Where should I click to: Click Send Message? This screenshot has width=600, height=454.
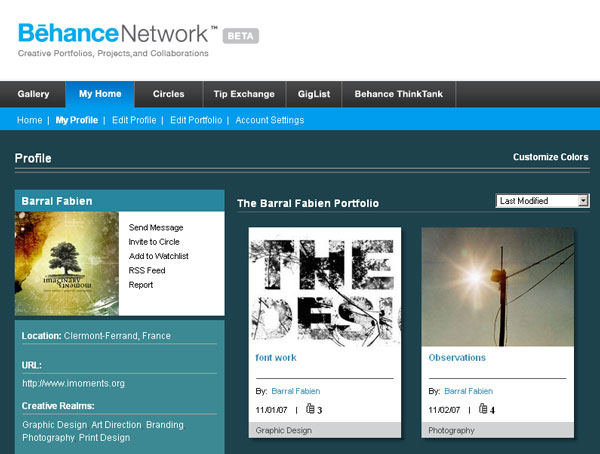[156, 227]
